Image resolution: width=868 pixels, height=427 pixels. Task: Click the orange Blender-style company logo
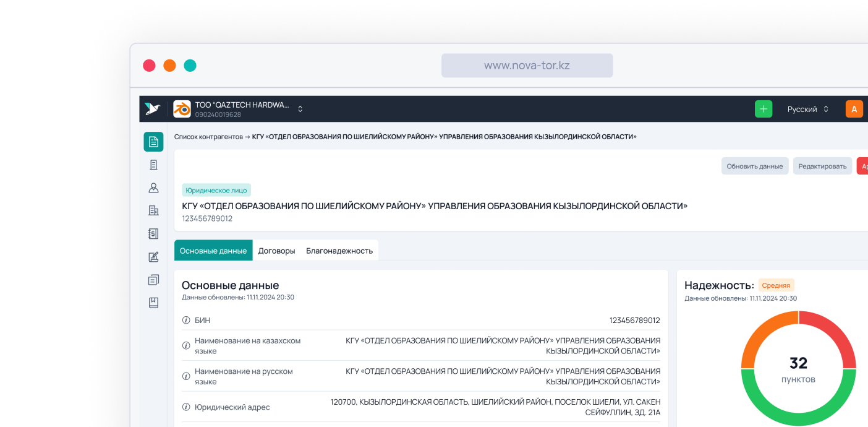[x=182, y=109]
